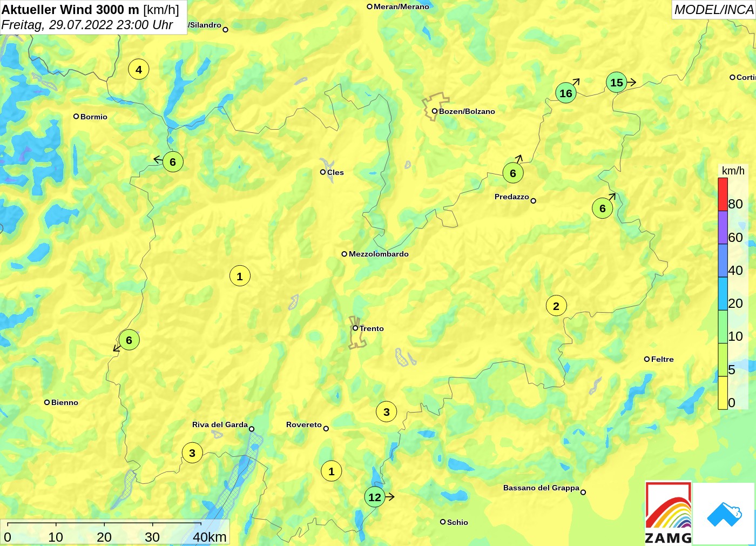
Task: Click the Rovereto city dot
Action: [x=326, y=429]
